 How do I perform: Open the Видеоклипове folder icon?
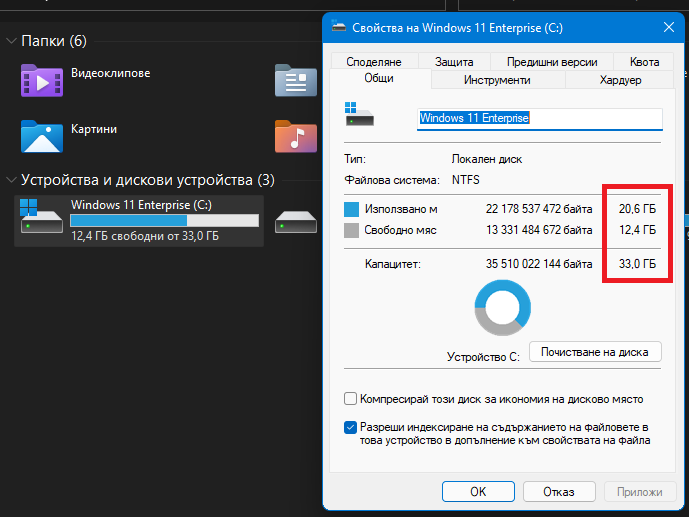tap(42, 81)
